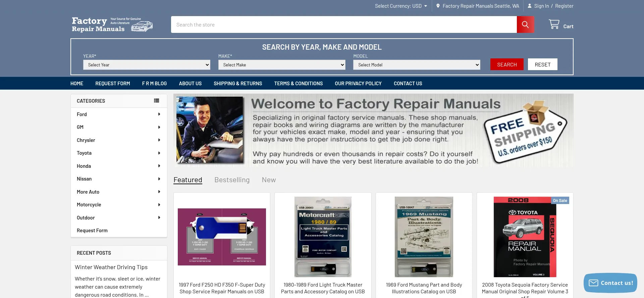The width and height of the screenshot is (644, 298).
Task: Open Factory Repair Manuals Seattle, WA link
Action: point(481,6)
